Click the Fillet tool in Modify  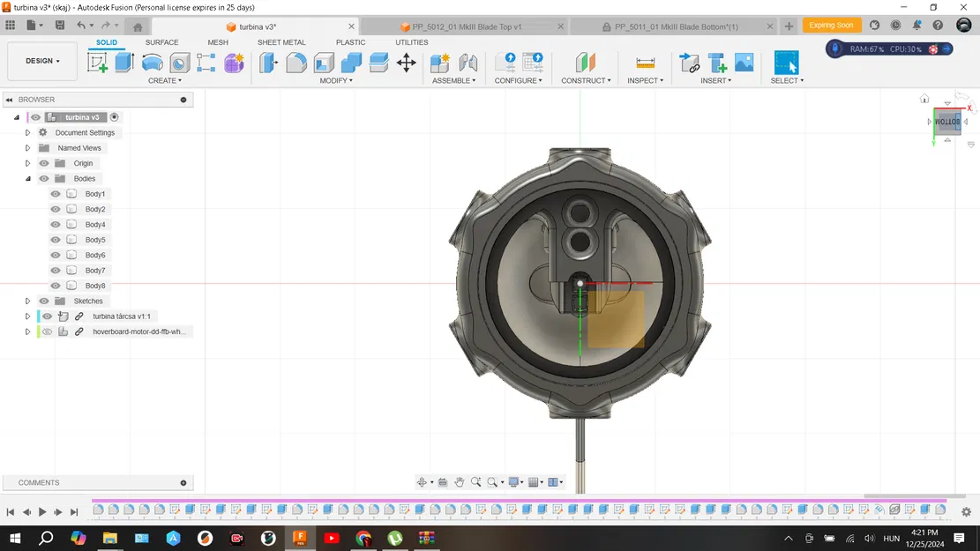coord(296,63)
